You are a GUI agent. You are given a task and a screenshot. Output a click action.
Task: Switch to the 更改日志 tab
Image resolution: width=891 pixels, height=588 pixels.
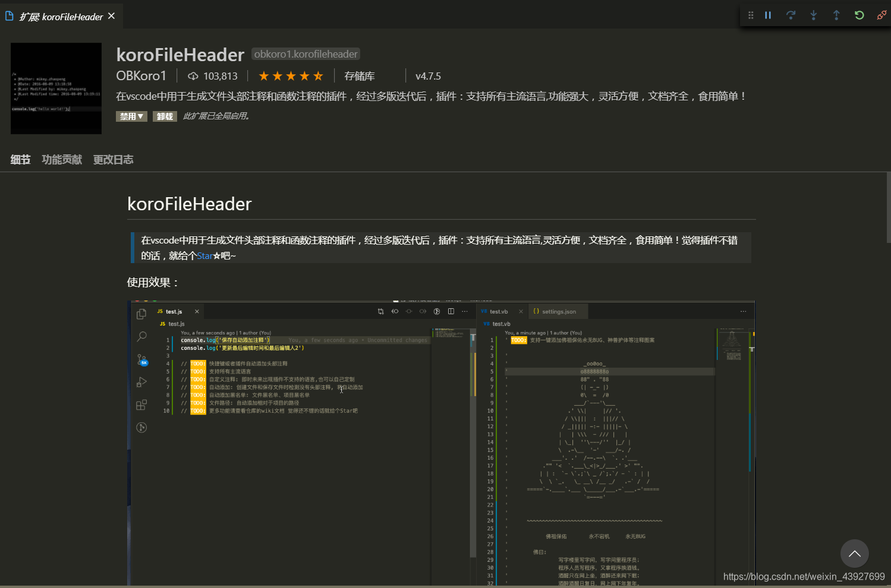point(113,159)
